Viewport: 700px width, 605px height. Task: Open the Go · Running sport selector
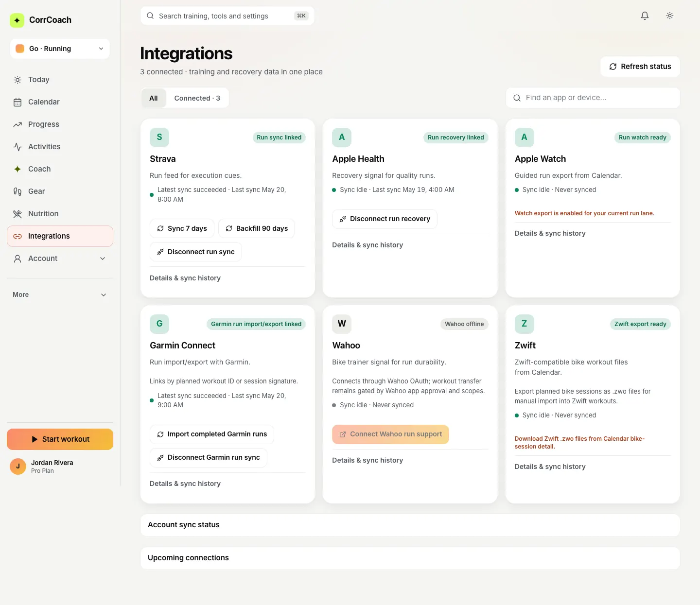click(x=60, y=49)
